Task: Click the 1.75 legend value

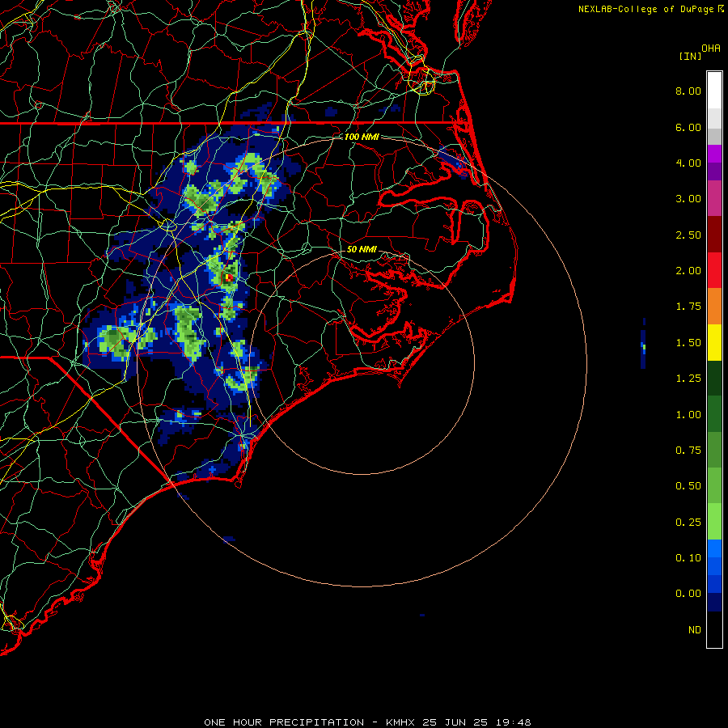Action: [688, 307]
